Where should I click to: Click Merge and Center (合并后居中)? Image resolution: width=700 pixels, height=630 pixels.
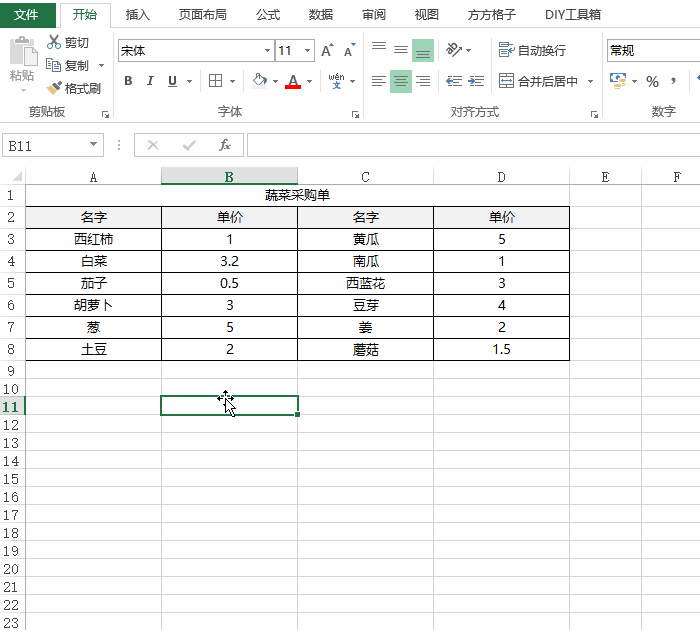(x=538, y=81)
